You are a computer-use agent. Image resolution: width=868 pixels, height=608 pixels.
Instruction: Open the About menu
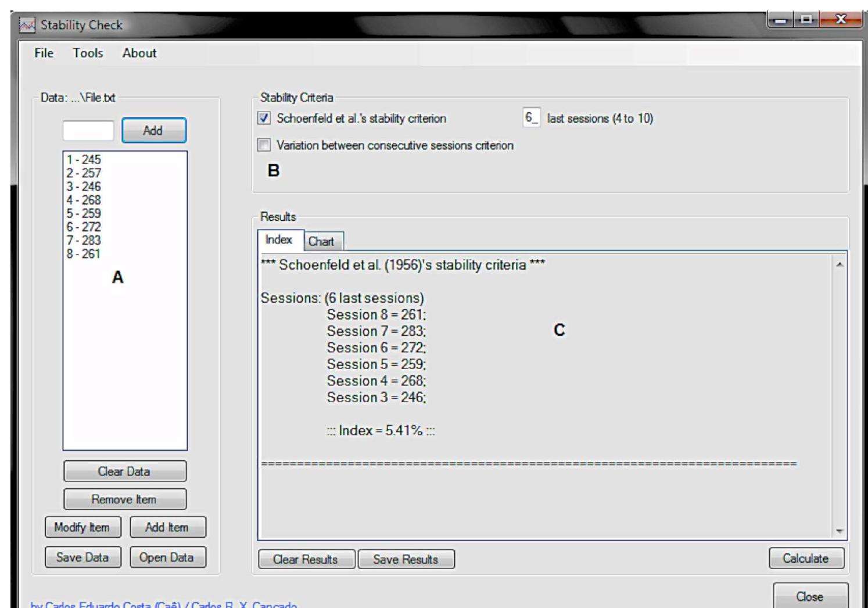139,53
